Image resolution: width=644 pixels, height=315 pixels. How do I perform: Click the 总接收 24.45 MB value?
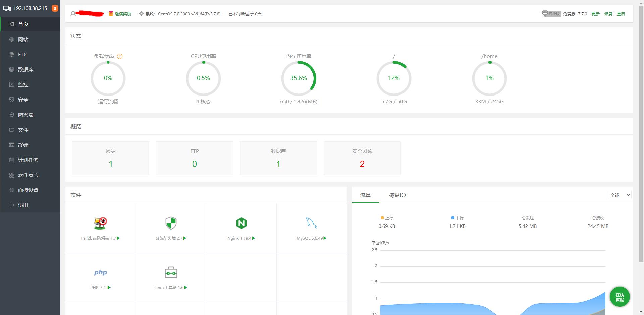click(x=598, y=226)
